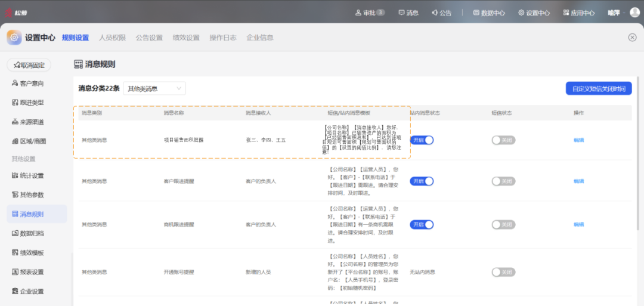
Task: Toggle 站内消息 switch for 项目销售面积提醒
Action: (x=422, y=140)
